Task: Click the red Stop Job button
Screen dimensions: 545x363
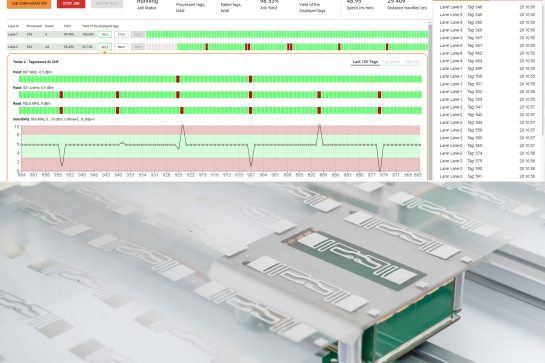Action: pos(71,3)
